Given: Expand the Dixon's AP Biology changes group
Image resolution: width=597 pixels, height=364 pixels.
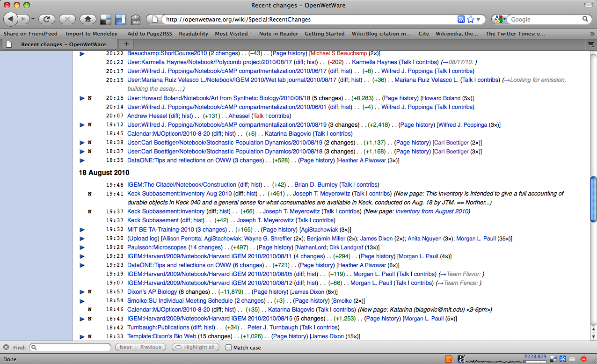Looking at the screenshot, I should click(x=82, y=292).
